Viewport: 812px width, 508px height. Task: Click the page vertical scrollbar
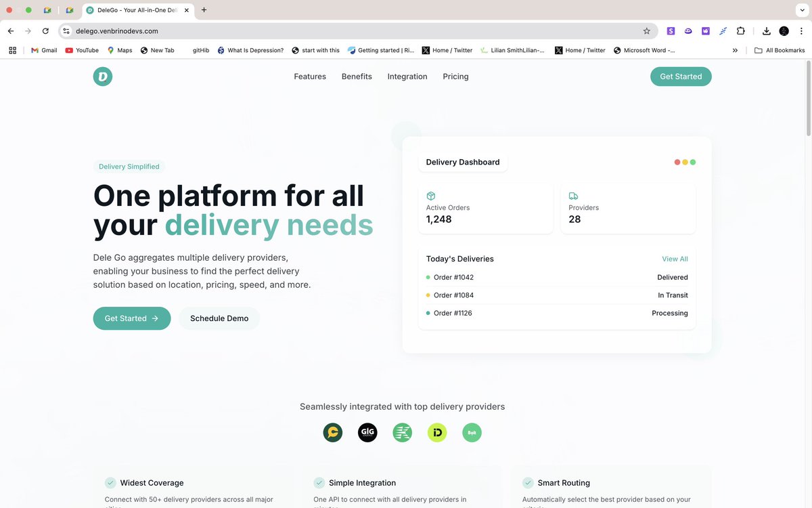[x=809, y=98]
